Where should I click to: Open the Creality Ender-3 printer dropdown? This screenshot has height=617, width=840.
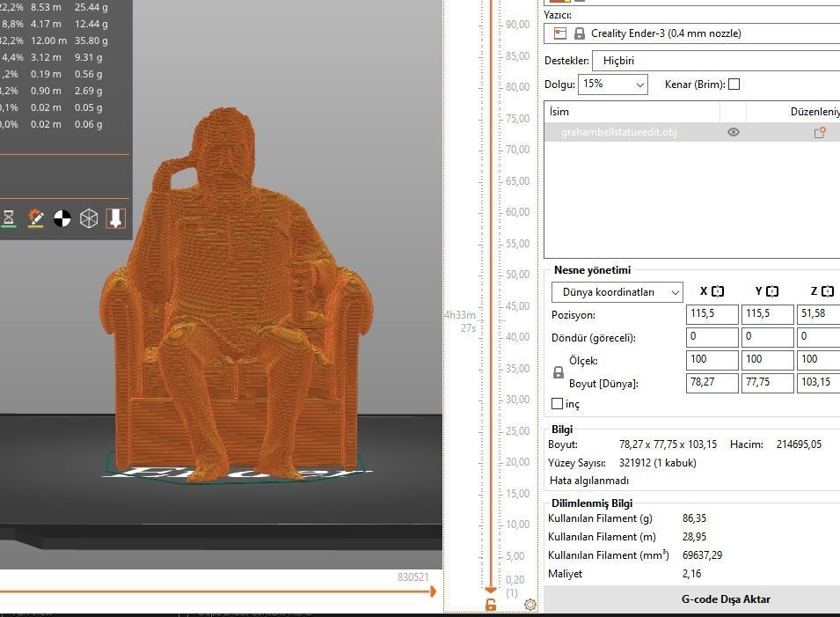691,33
